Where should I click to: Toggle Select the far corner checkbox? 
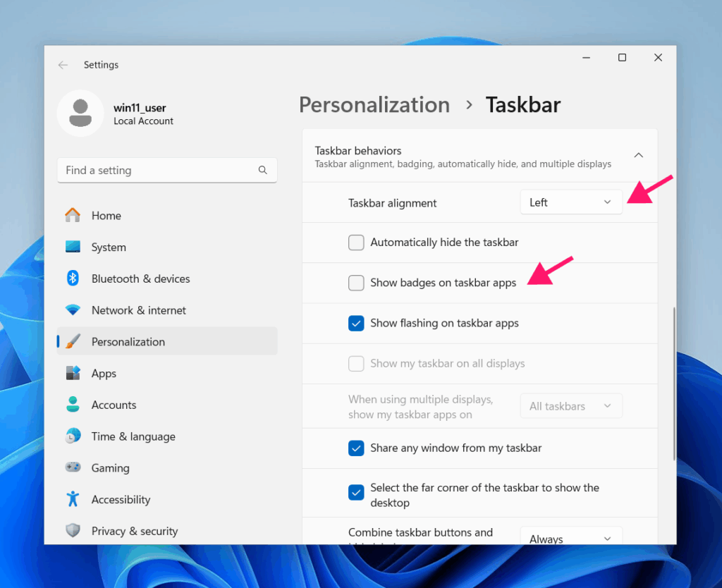tap(356, 493)
